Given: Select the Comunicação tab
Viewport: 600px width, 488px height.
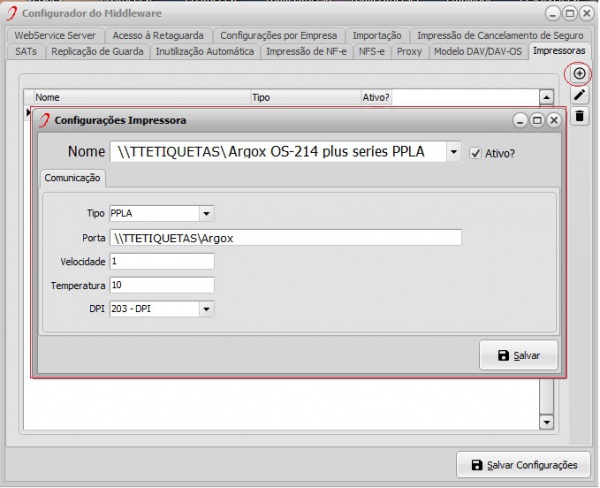Looking at the screenshot, I should point(73,179).
